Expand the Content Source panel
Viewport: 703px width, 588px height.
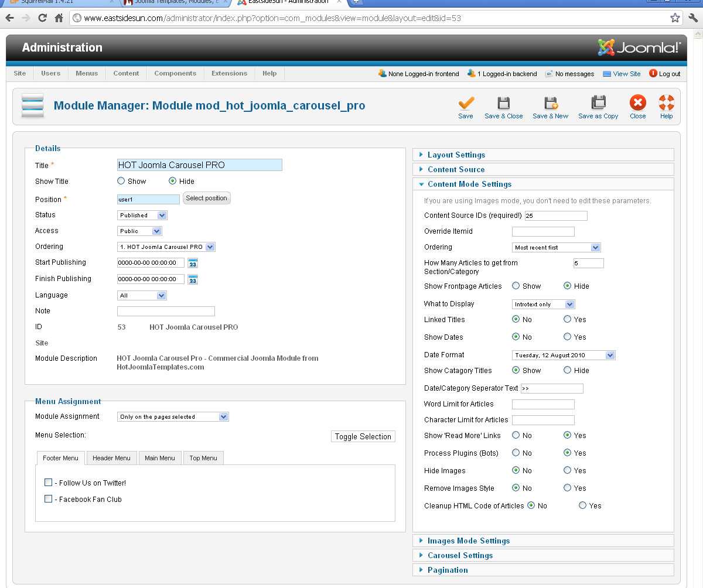(544, 169)
